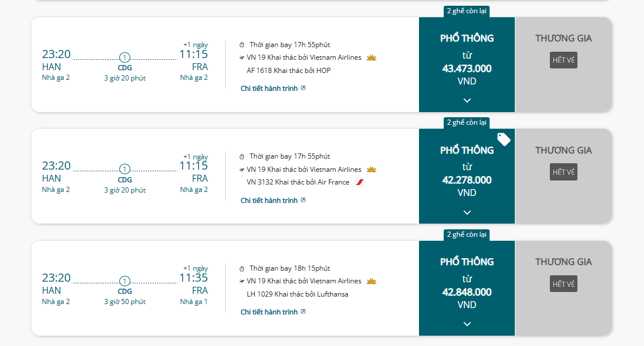The width and height of the screenshot is (644, 346).
Task: Click the external link icon on the Air France flight details
Action: pyautogui.click(x=304, y=200)
